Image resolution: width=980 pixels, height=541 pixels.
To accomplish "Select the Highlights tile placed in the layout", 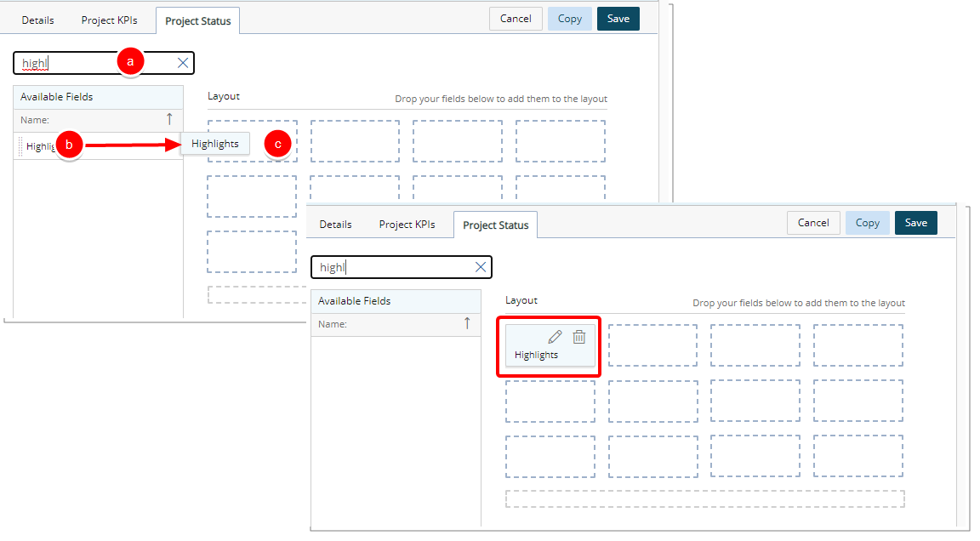I will 550,345.
